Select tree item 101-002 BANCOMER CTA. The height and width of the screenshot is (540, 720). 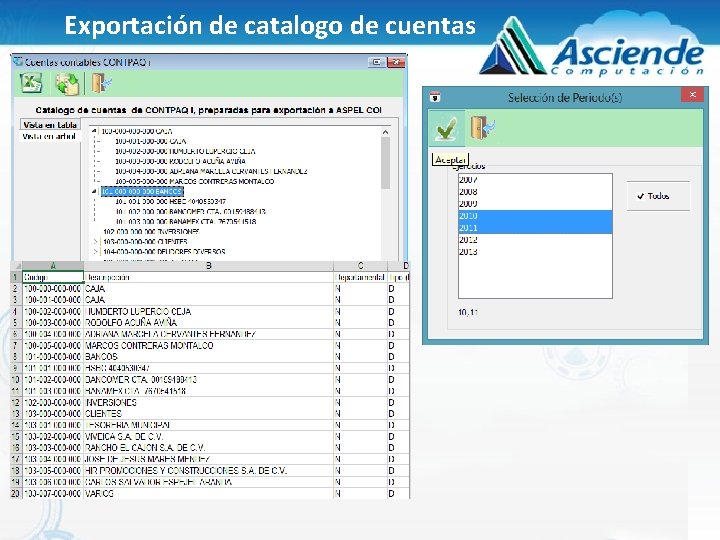(x=190, y=211)
